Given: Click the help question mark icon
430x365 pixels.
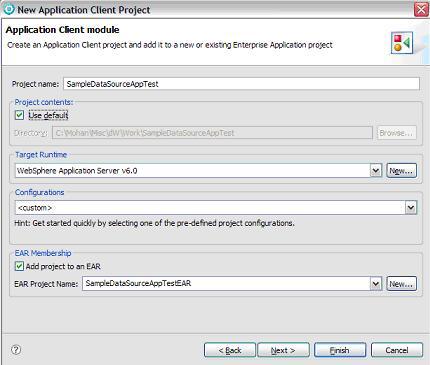Looking at the screenshot, I should [x=16, y=350].
